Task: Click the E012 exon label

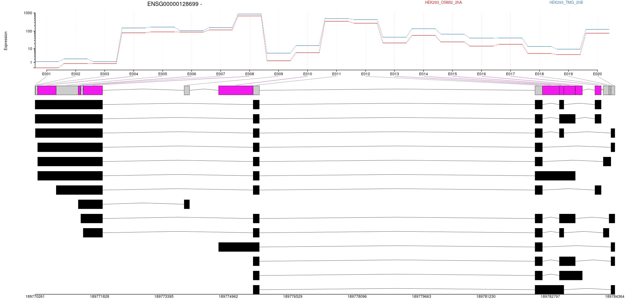Action: 365,74
